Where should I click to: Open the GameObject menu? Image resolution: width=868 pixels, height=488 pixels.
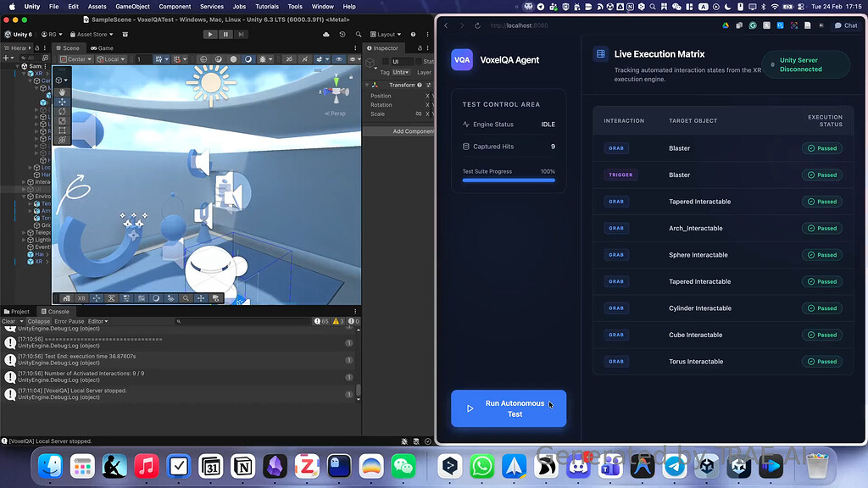point(132,7)
